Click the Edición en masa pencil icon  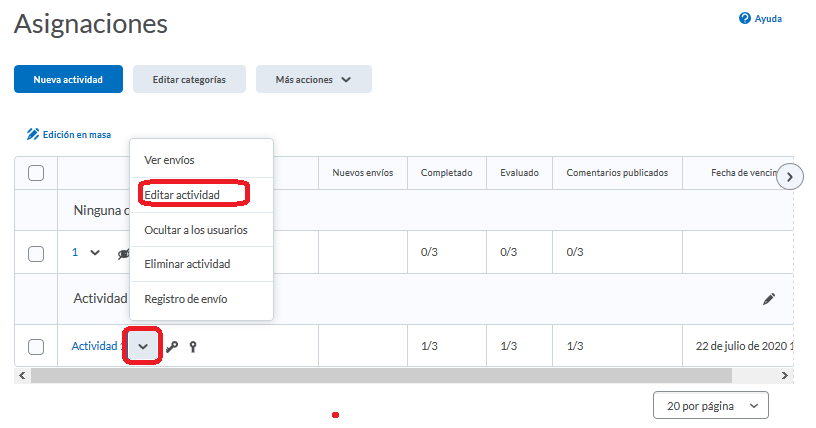tap(33, 134)
